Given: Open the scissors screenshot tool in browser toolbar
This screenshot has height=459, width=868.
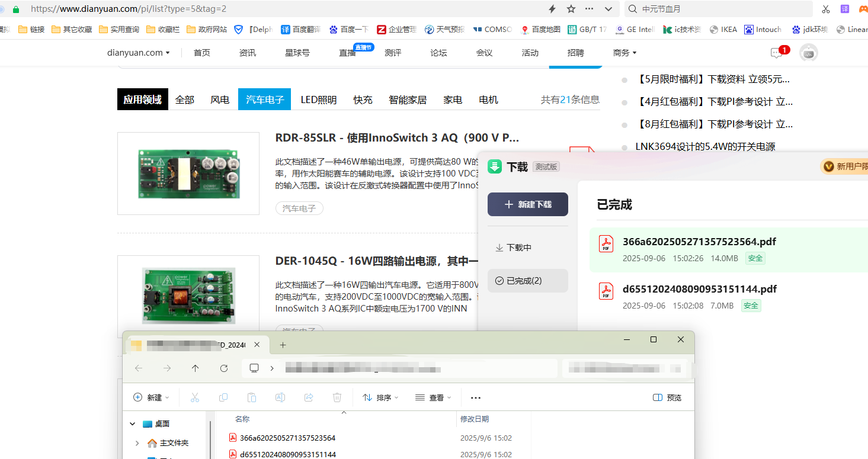Looking at the screenshot, I should pos(826,9).
